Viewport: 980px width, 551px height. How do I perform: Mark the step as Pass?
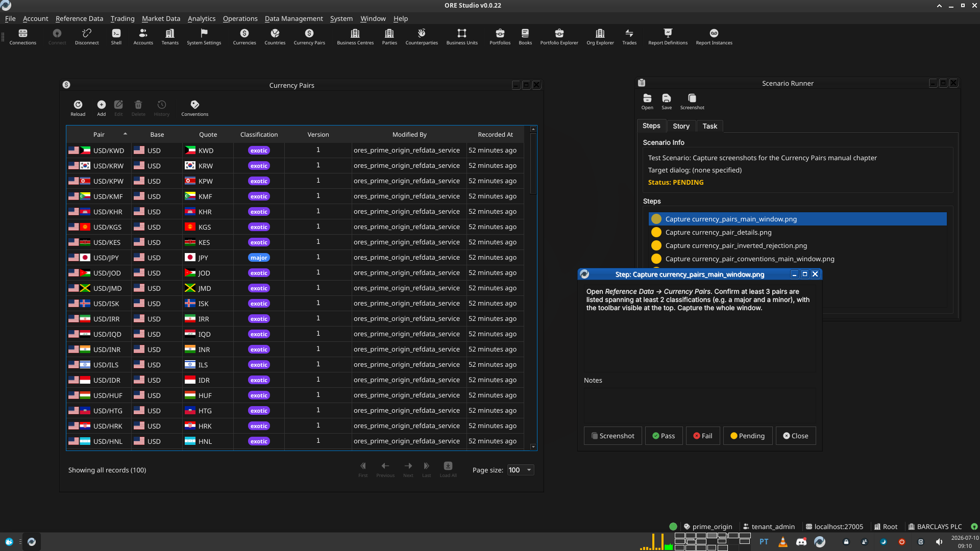click(x=664, y=436)
